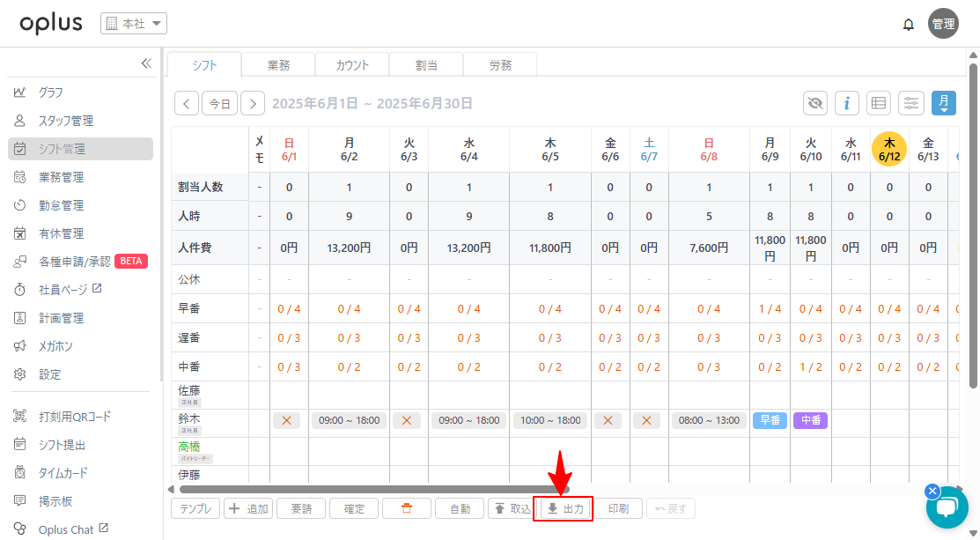980x540 pixels.
Task: Click the notification bell icon
Action: point(909,25)
